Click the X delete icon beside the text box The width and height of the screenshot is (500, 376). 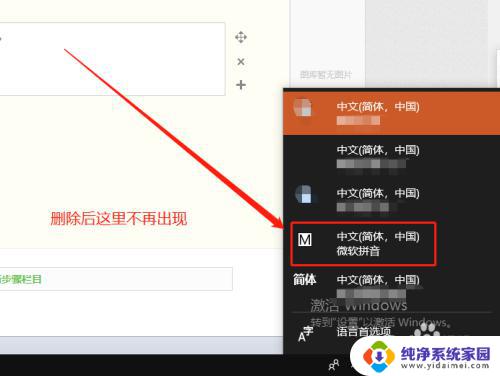coord(241,62)
